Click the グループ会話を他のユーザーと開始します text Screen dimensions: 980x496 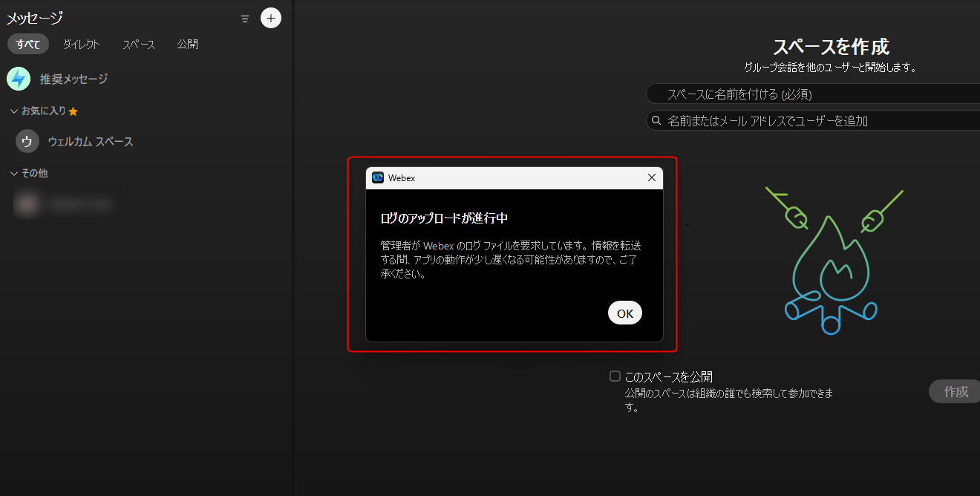click(x=830, y=68)
